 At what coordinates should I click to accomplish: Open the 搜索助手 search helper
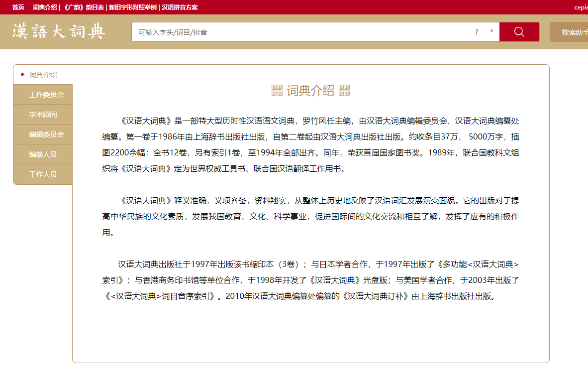tap(572, 32)
